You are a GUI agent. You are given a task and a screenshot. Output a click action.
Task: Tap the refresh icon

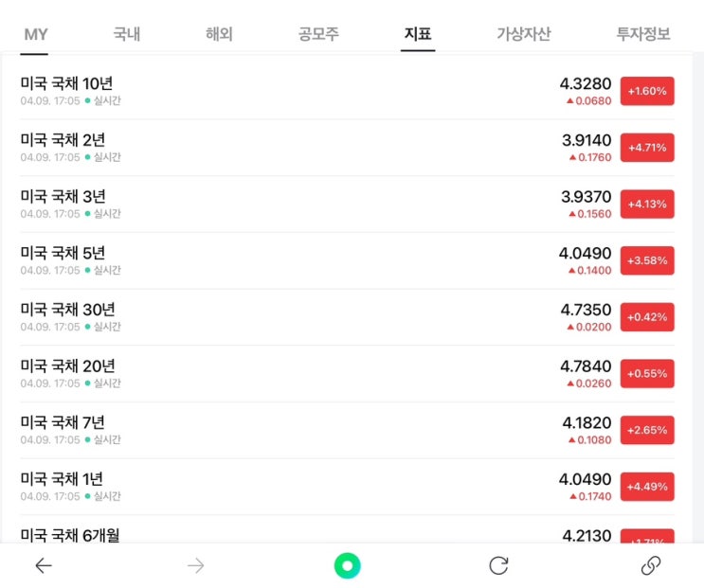tap(498, 566)
